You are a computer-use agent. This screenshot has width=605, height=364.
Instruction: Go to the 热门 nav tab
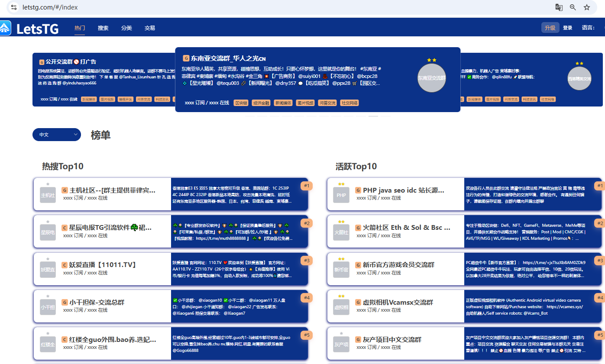click(80, 28)
